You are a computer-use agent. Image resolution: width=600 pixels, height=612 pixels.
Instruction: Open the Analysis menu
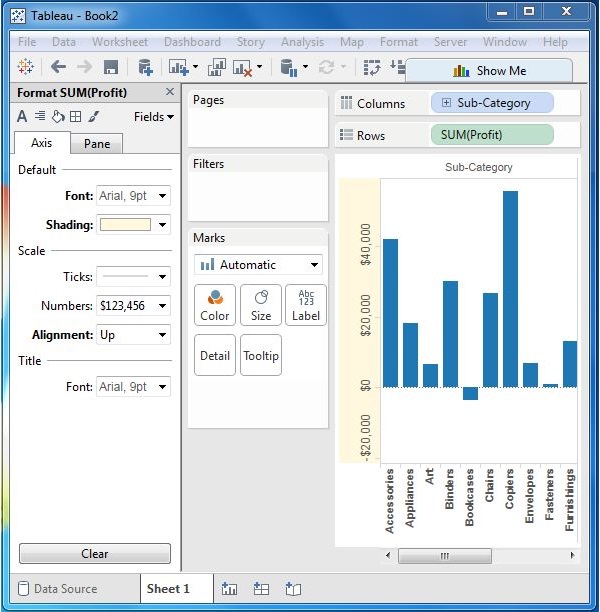[302, 42]
